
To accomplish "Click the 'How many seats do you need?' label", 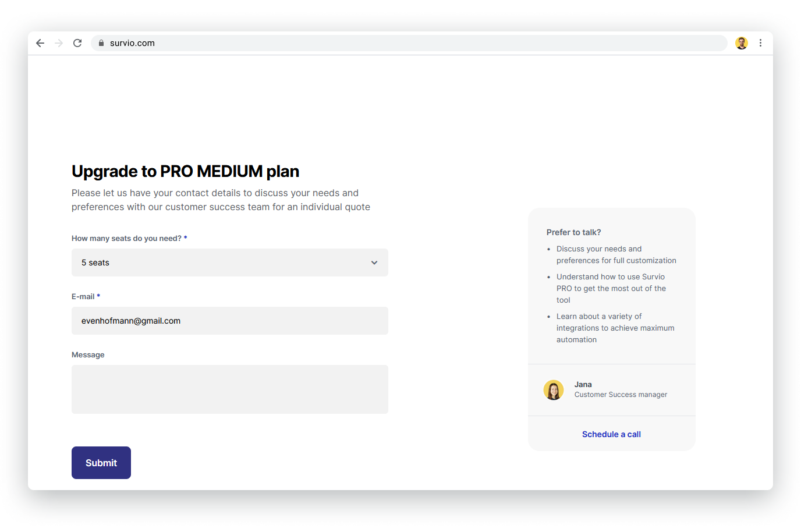I will click(129, 238).
